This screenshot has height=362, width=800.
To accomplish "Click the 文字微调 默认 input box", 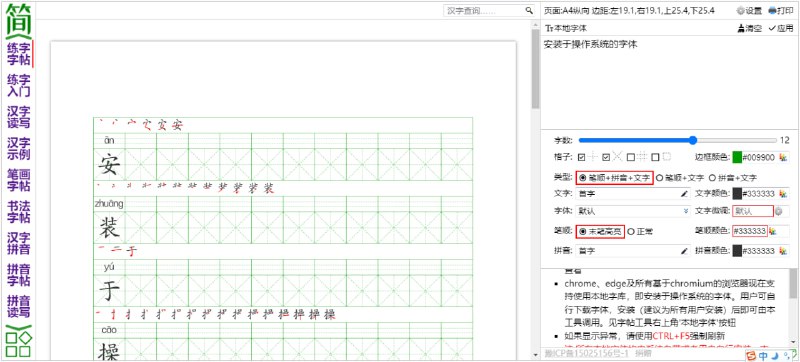I will 753,211.
